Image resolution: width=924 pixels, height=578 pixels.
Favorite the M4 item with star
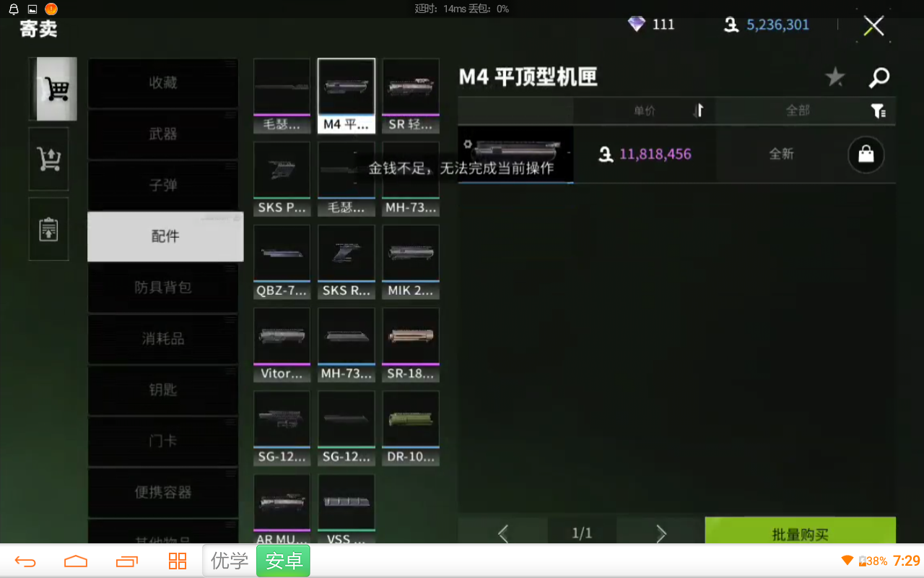tap(835, 77)
